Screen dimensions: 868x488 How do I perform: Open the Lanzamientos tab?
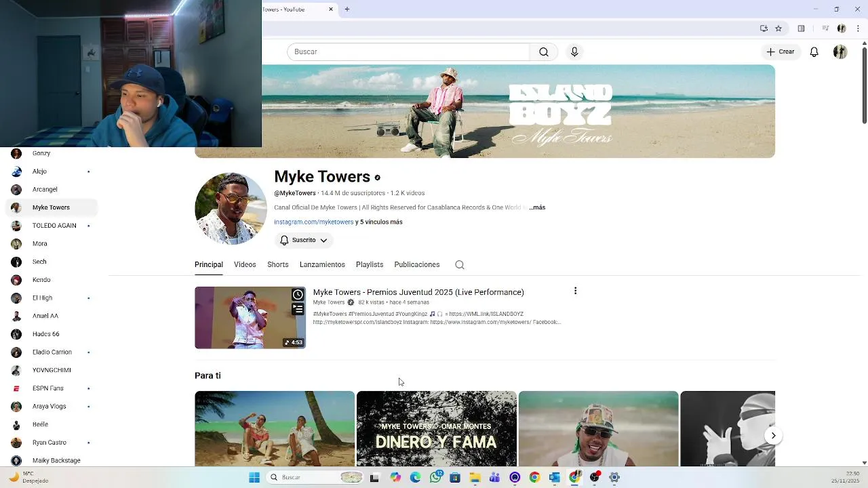322,264
